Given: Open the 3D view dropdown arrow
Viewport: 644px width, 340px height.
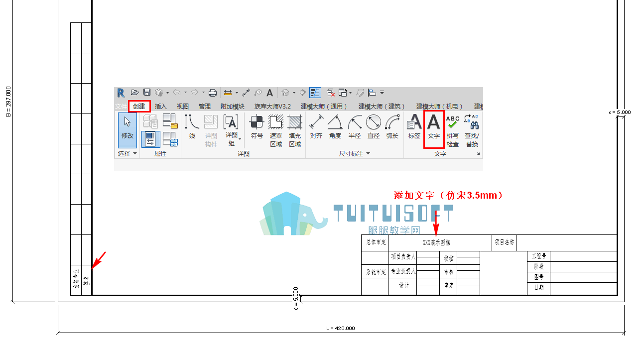Looking at the screenshot, I should pos(294,93).
